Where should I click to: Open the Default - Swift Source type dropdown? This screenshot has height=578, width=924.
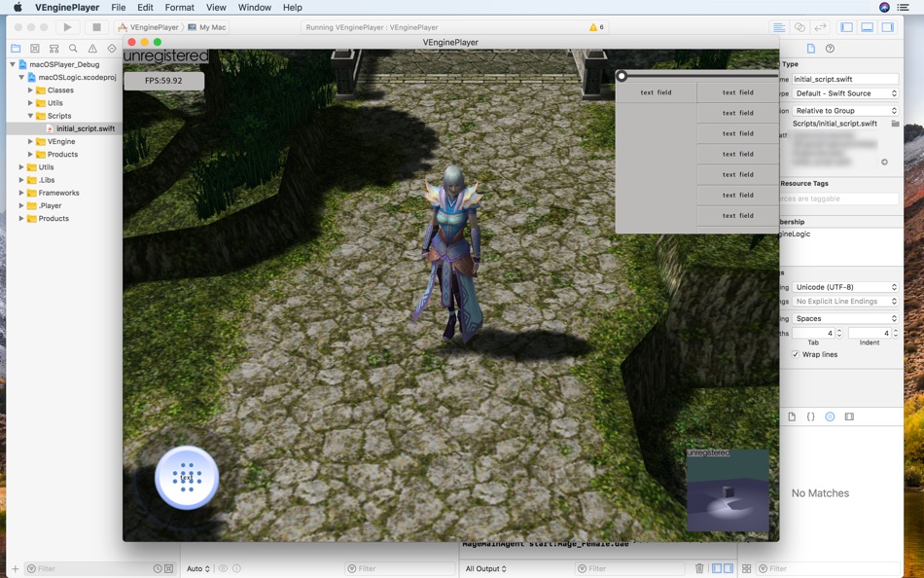pyautogui.click(x=845, y=93)
